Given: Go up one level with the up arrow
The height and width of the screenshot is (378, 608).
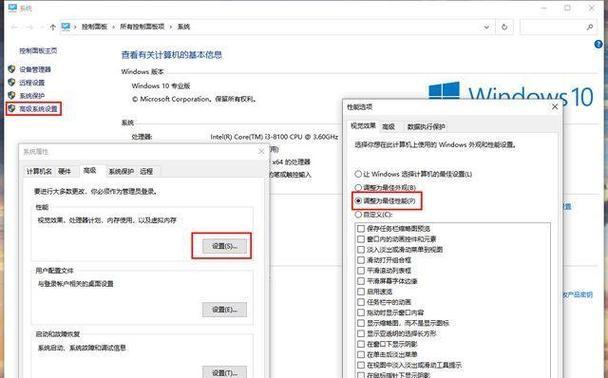Looking at the screenshot, I should click(x=53, y=27).
